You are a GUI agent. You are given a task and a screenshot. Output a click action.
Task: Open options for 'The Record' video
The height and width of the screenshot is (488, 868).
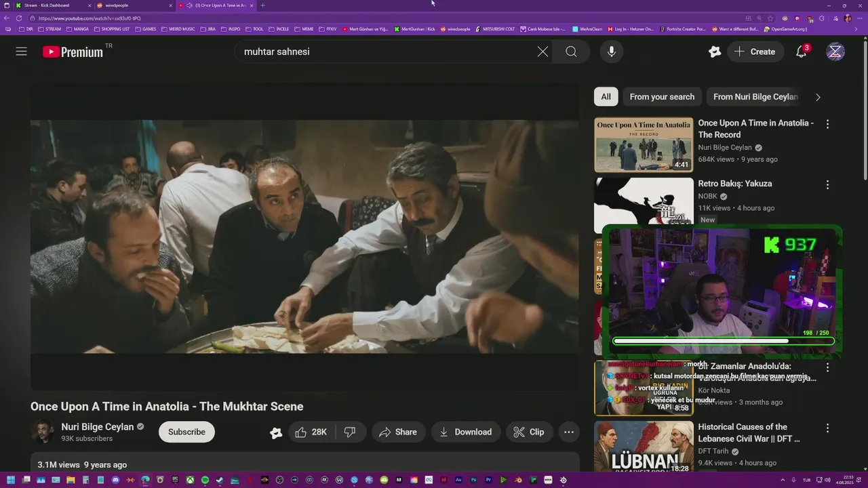[827, 124]
